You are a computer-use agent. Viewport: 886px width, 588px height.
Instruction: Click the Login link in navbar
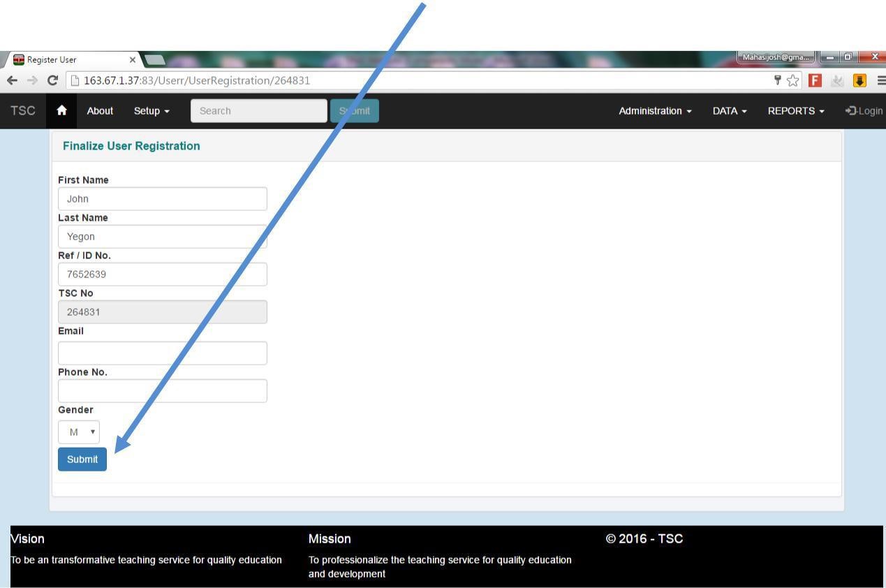point(864,111)
